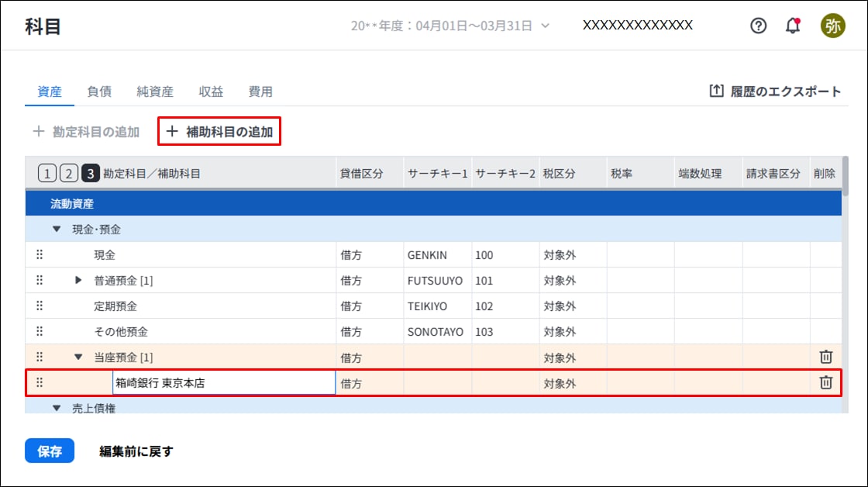Delete the 箱崎銀行 東京本店 row with trash icon
This screenshot has width=868, height=487.
825,383
